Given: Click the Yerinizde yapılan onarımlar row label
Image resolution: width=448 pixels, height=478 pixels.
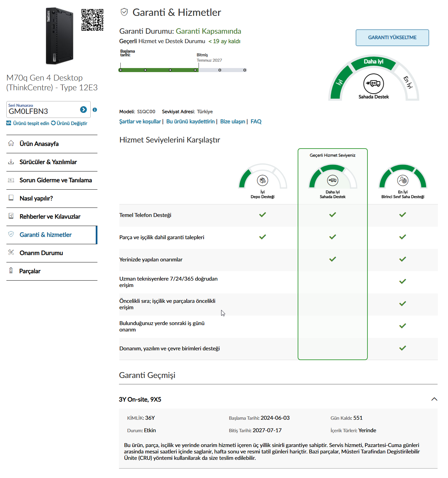Looking at the screenshot, I should 151,259.
